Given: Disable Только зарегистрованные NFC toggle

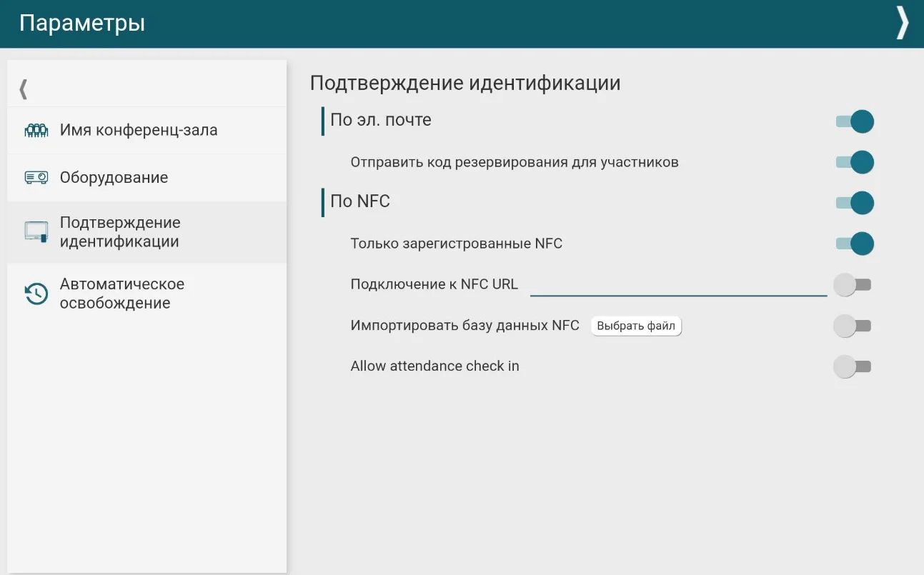Looking at the screenshot, I should coord(855,244).
